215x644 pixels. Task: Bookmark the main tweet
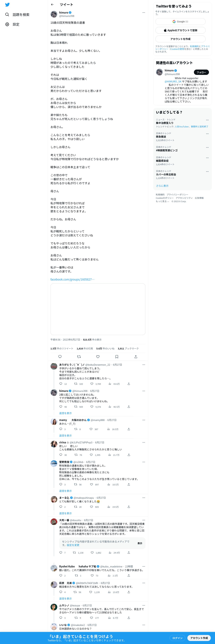[117, 356]
